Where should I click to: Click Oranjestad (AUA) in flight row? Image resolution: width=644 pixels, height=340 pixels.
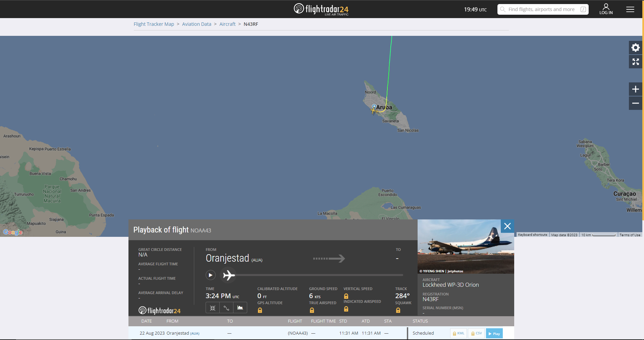[x=183, y=333]
